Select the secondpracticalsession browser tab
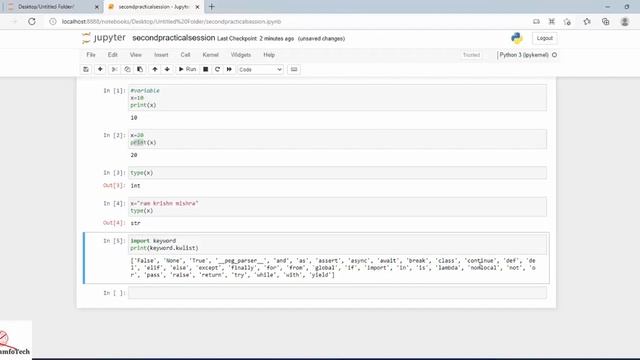The image size is (640, 360). pos(153,7)
